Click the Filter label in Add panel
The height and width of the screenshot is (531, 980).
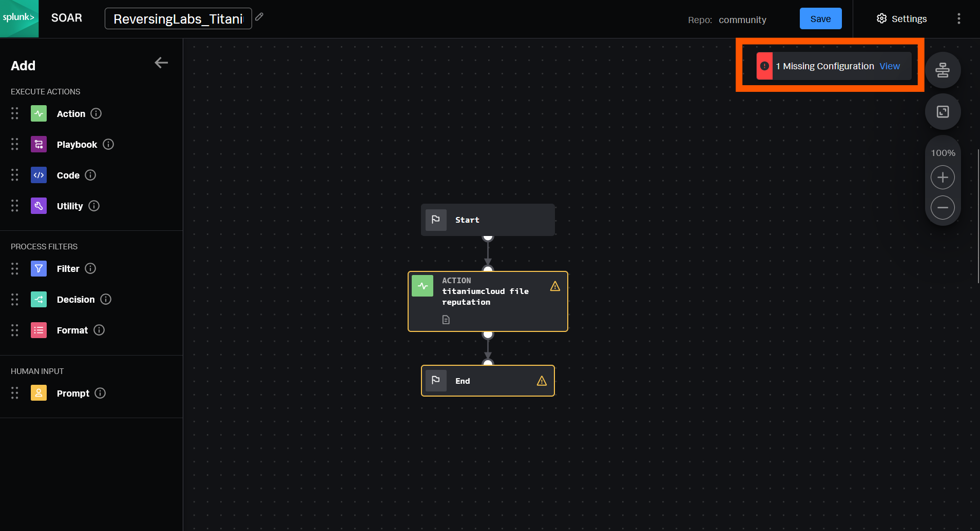(x=68, y=269)
